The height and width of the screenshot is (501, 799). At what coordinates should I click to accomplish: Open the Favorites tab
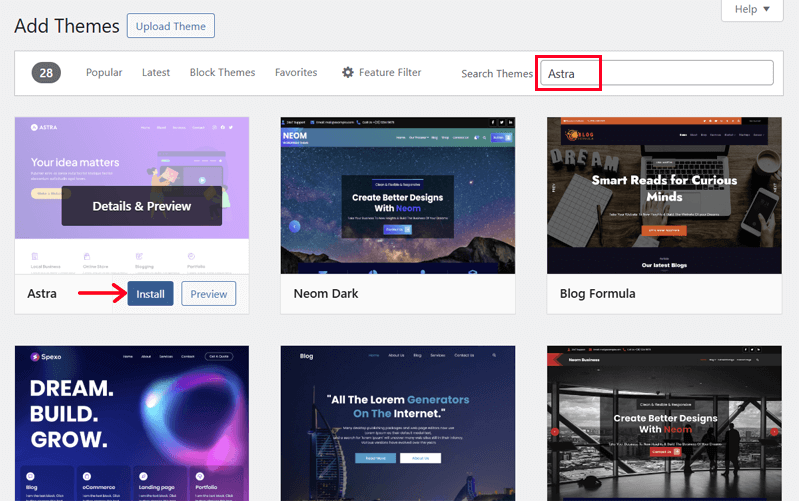pyautogui.click(x=296, y=72)
